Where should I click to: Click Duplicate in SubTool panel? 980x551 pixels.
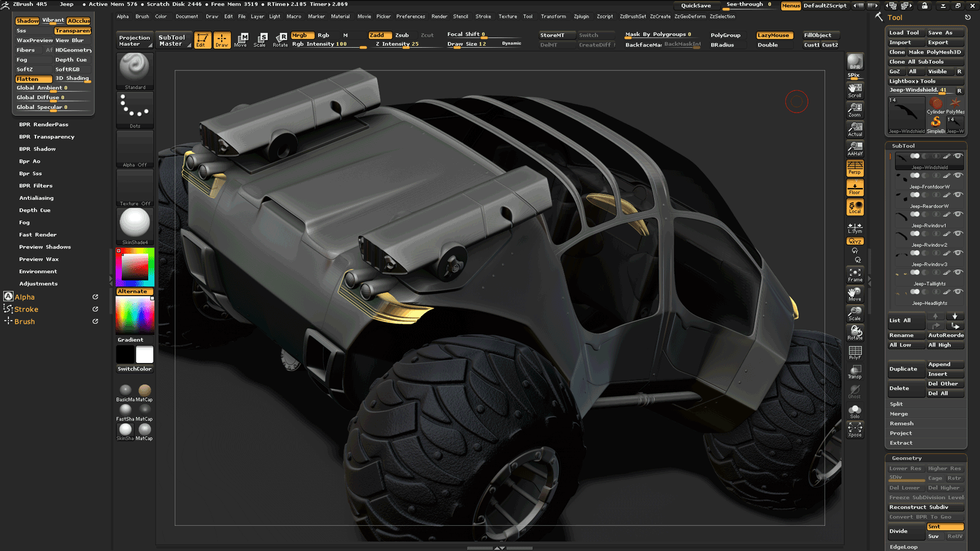click(x=905, y=369)
